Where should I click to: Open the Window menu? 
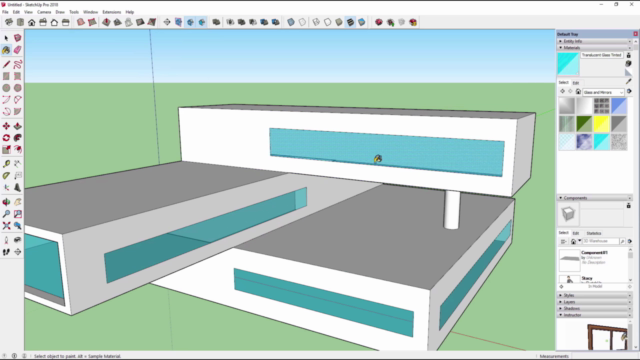tap(90, 12)
